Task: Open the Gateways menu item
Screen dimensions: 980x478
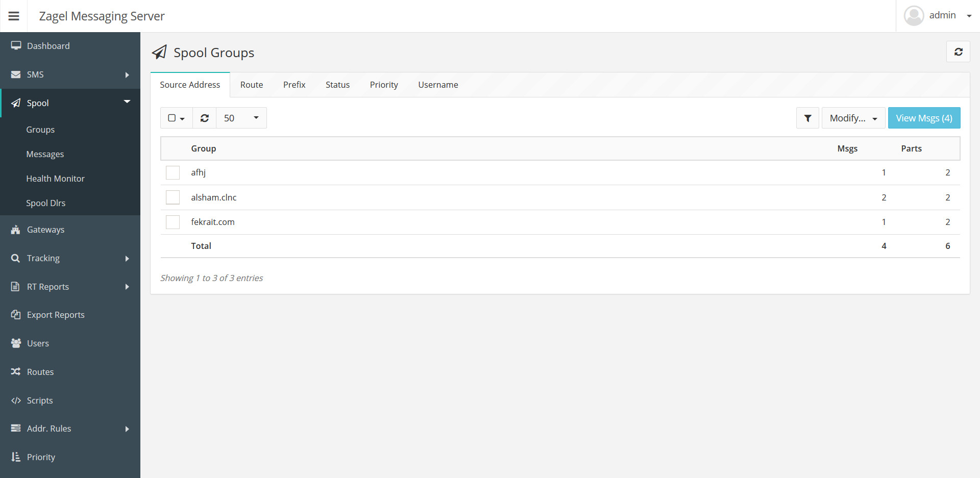Action: point(70,230)
